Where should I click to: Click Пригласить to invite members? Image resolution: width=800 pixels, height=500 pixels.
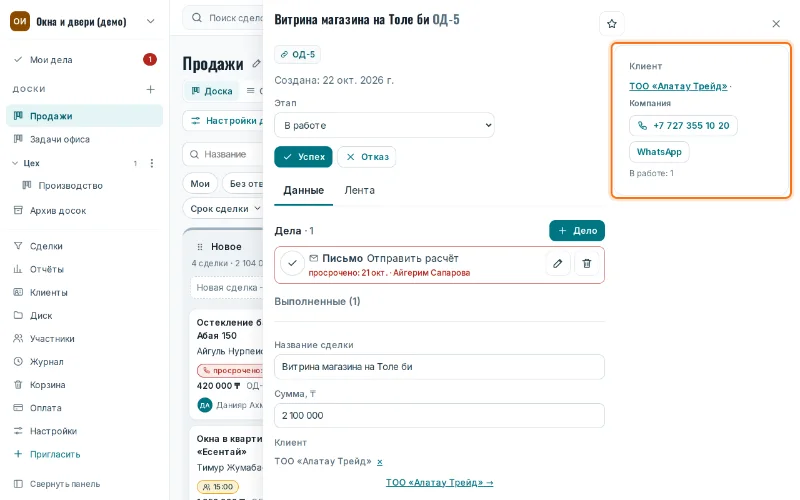85,454
